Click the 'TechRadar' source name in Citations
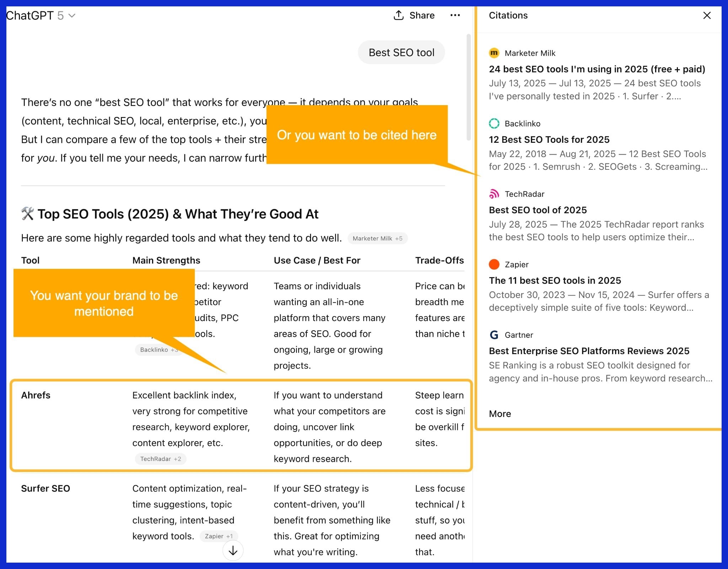This screenshot has width=728, height=569. pos(525,194)
